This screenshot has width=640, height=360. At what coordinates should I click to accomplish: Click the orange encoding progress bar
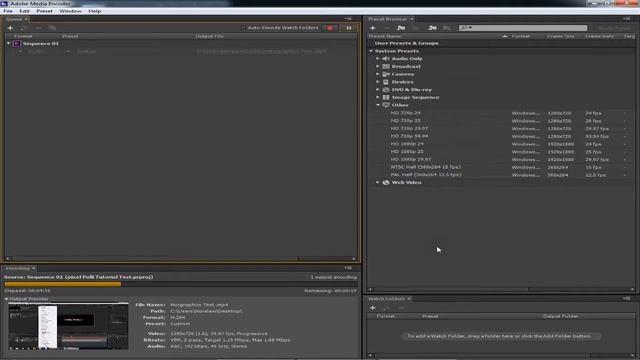point(62,284)
